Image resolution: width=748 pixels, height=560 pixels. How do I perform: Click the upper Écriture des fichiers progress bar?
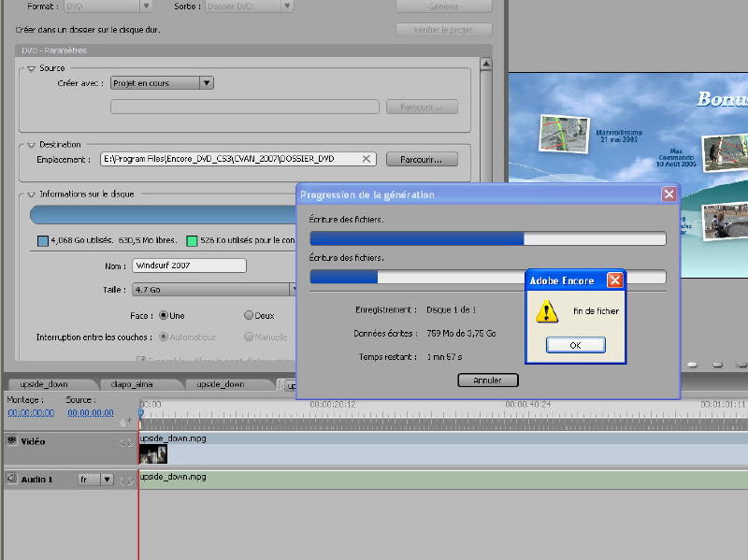488,238
